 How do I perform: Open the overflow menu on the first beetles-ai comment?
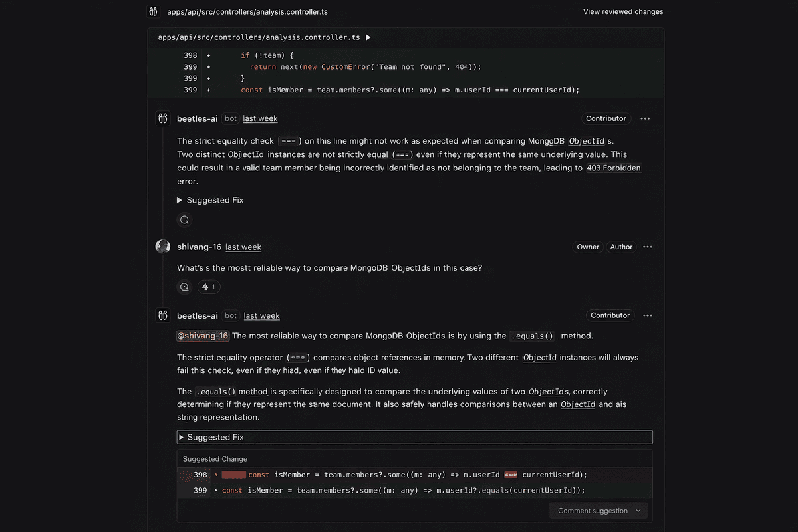pyautogui.click(x=644, y=118)
